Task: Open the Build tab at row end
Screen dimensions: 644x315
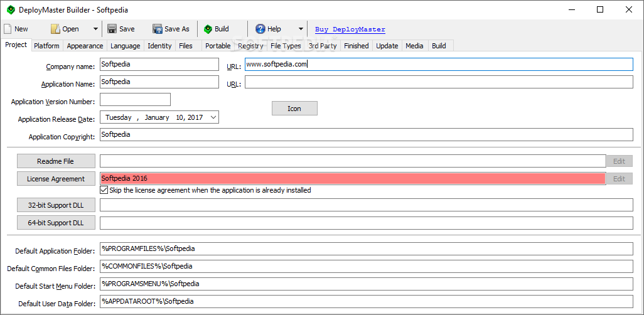Action: coord(439,46)
